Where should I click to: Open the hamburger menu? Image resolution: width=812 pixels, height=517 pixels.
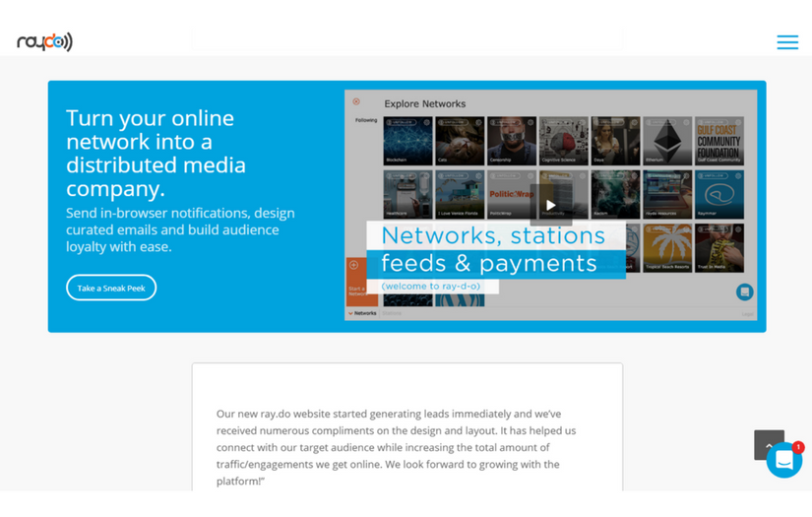(787, 42)
